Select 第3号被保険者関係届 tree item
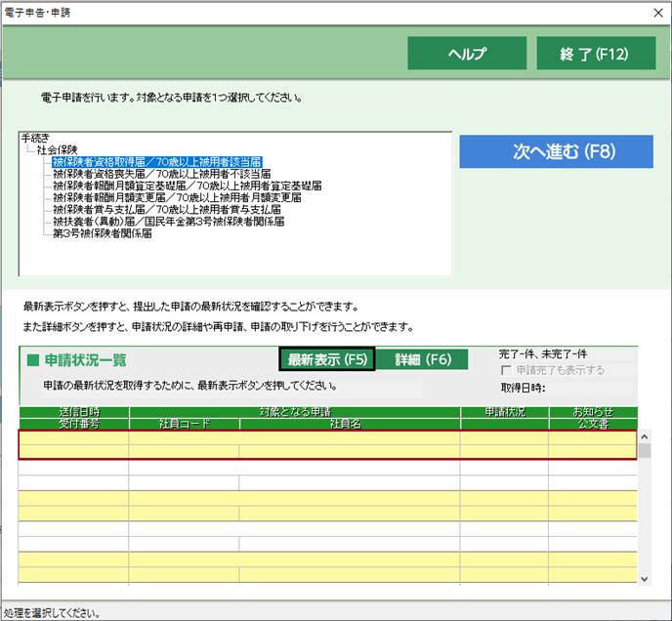 tap(102, 233)
